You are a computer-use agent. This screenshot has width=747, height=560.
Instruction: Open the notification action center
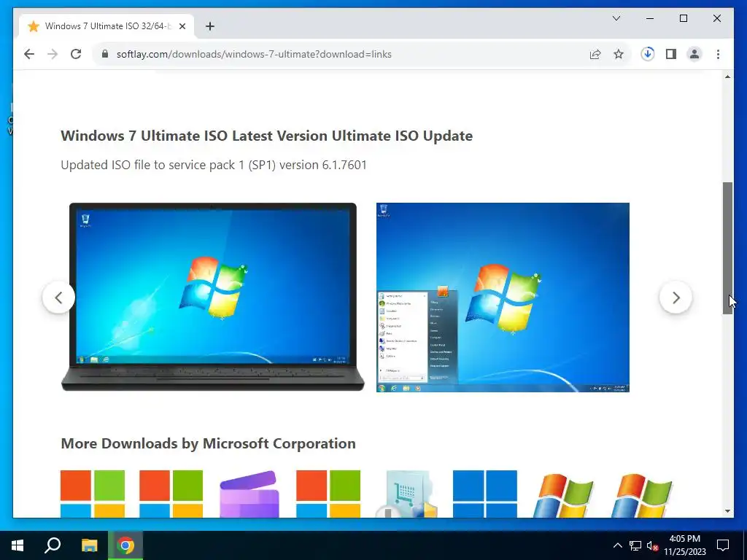pyautogui.click(x=723, y=545)
